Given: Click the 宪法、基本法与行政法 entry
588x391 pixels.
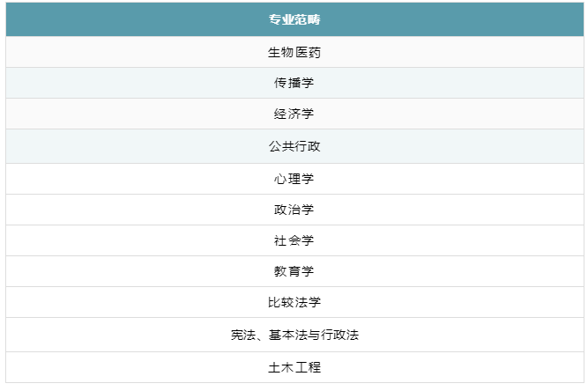Looking at the screenshot, I should click(294, 335).
